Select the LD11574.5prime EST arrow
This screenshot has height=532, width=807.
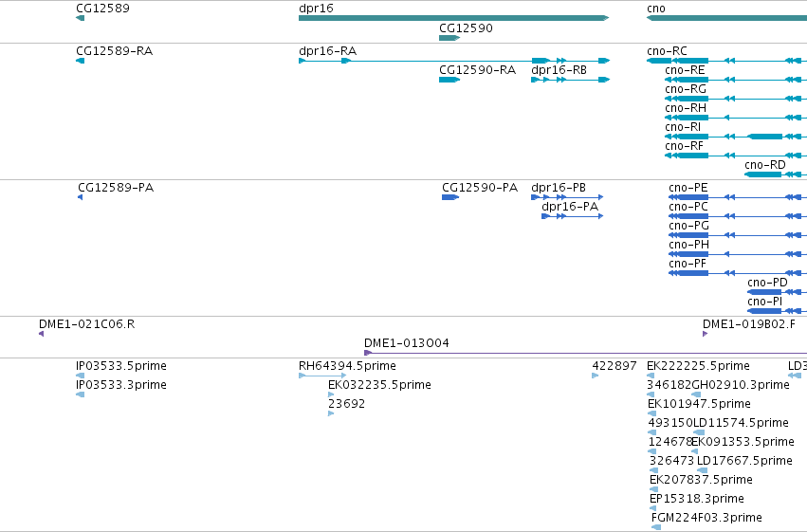(699, 433)
